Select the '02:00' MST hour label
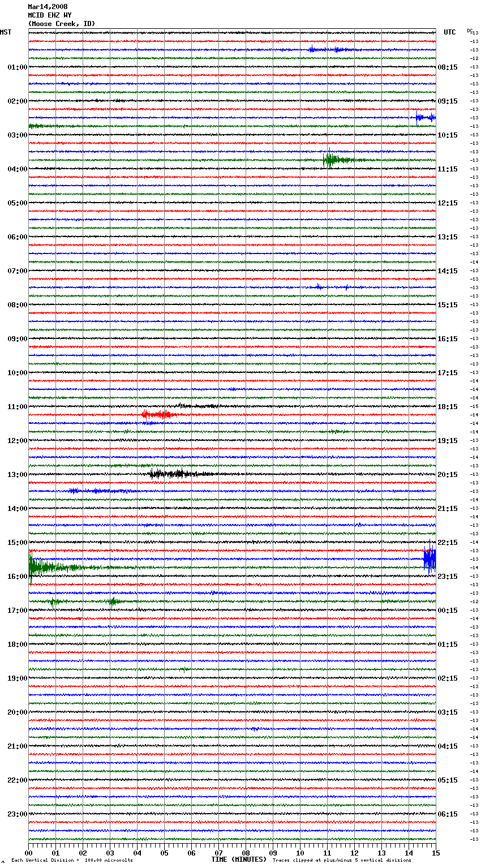This screenshot has width=481, height=868. tap(18, 101)
